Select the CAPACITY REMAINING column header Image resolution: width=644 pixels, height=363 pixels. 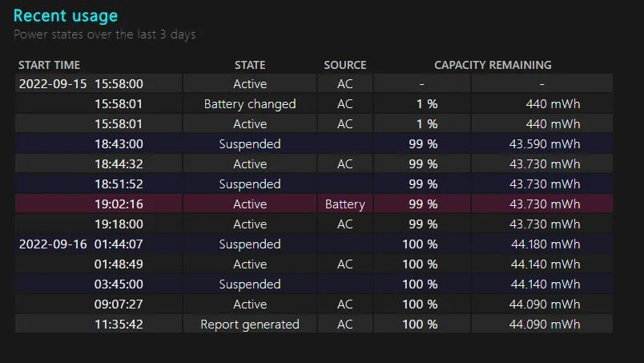(493, 65)
